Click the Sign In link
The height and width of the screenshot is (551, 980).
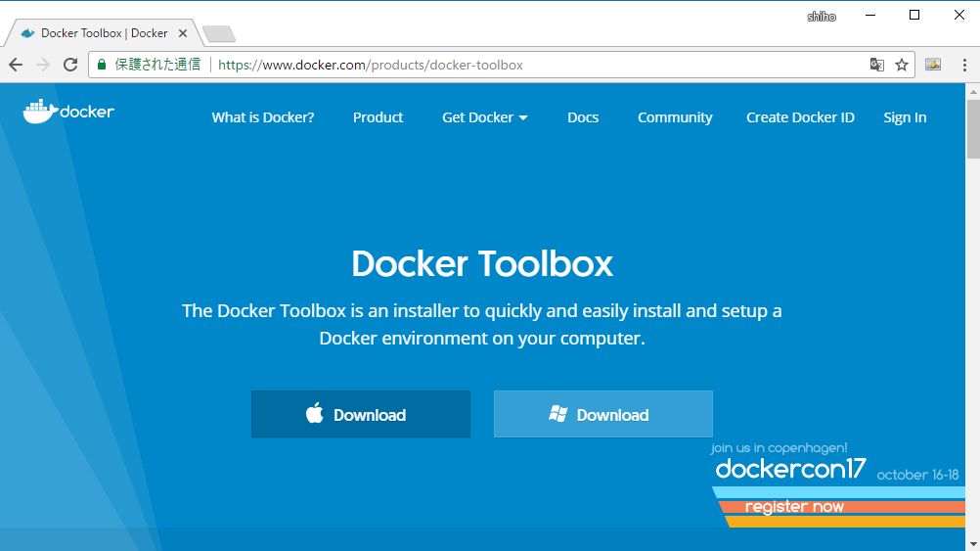905,117
